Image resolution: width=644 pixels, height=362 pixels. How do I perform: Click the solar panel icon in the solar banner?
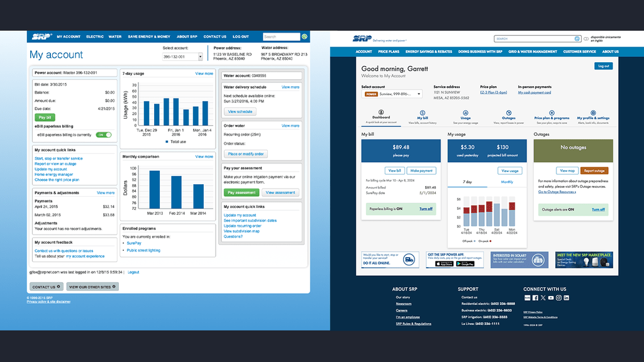(538, 260)
